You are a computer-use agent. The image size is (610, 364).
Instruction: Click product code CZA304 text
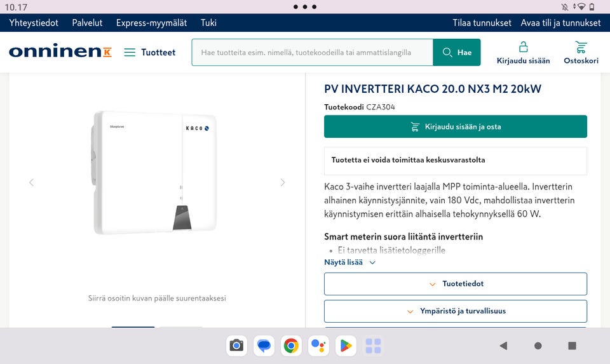[381, 107]
